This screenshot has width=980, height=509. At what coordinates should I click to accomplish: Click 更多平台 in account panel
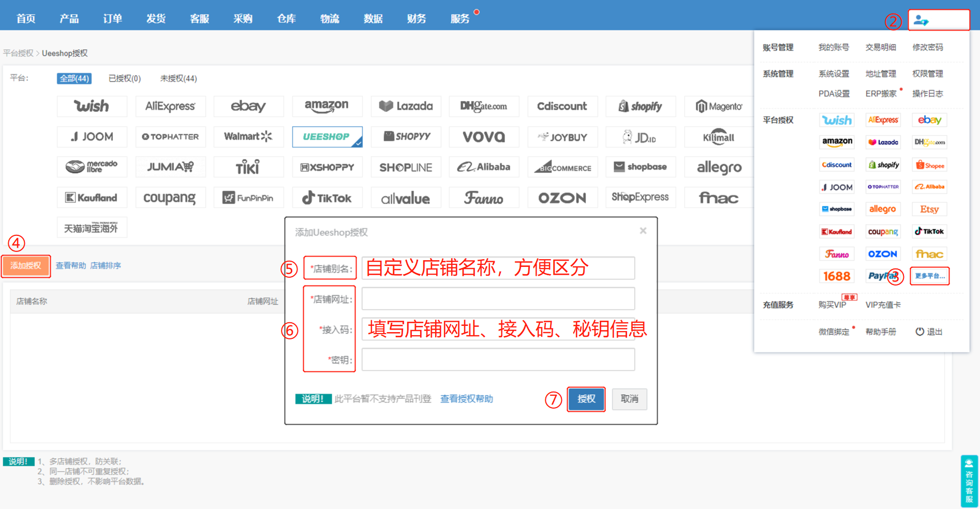tap(929, 276)
